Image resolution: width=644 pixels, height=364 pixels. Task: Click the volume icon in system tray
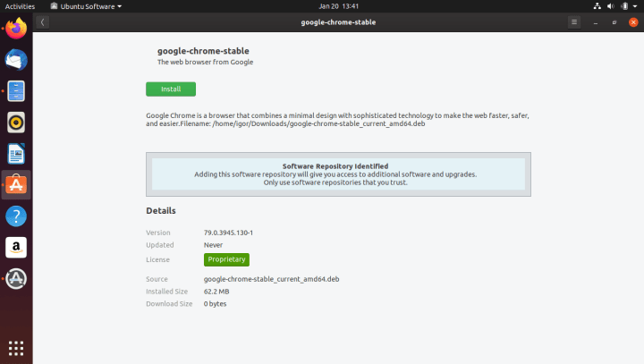pos(611,6)
